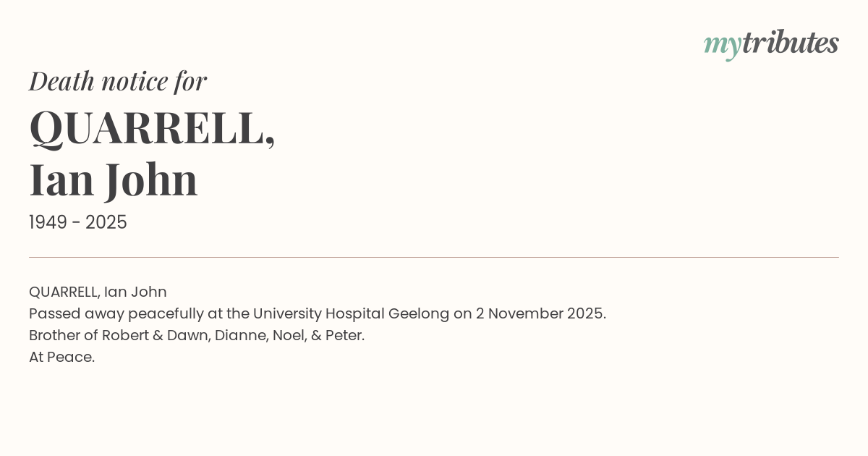Click the word "tributes" in the logo
Screen dimensions: 868x456
pos(790,43)
